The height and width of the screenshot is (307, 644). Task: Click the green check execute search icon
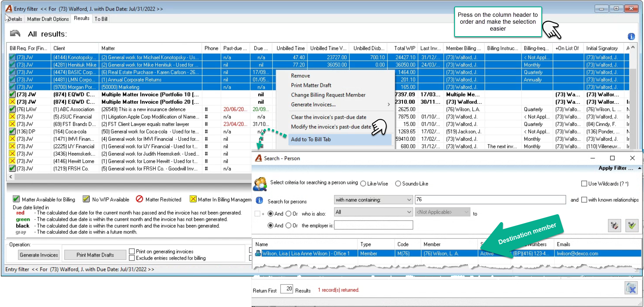[x=632, y=225]
